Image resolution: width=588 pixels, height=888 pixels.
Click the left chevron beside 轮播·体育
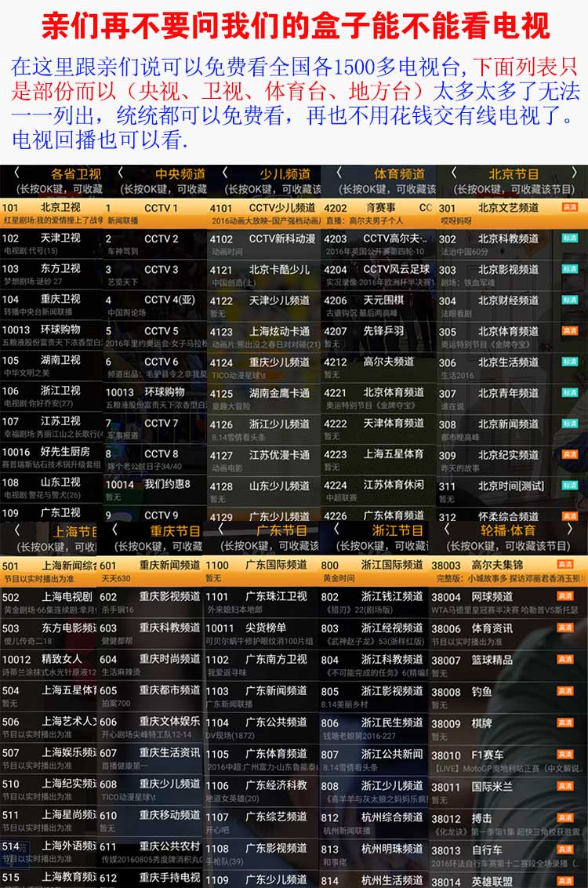pos(447,530)
